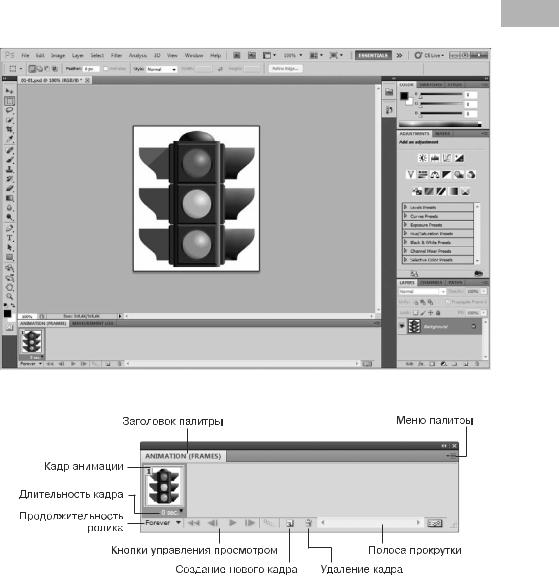559x576 pixels.
Task: Click delete frame trash in enlarged palette
Action: [309, 523]
